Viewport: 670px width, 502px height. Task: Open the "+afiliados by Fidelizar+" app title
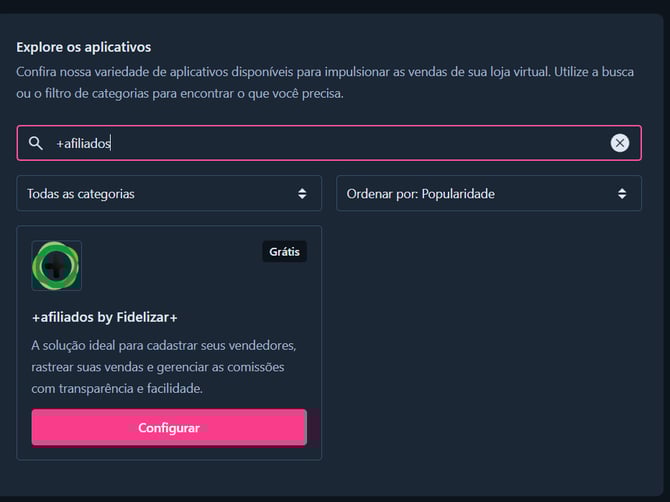104,317
